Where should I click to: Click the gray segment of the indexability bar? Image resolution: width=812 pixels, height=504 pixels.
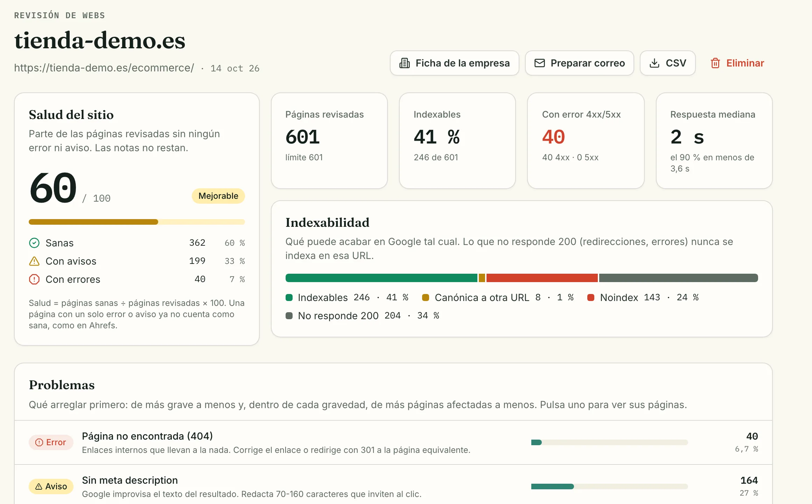679,278
